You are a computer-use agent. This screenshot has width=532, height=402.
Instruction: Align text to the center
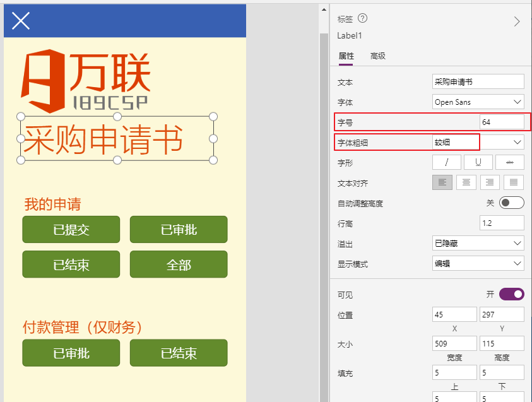[466, 182]
